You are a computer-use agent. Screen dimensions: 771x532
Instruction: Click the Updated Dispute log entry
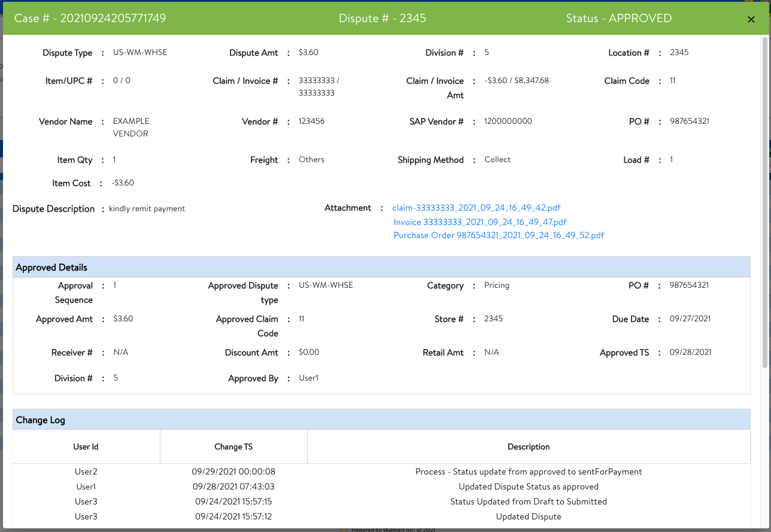point(529,516)
